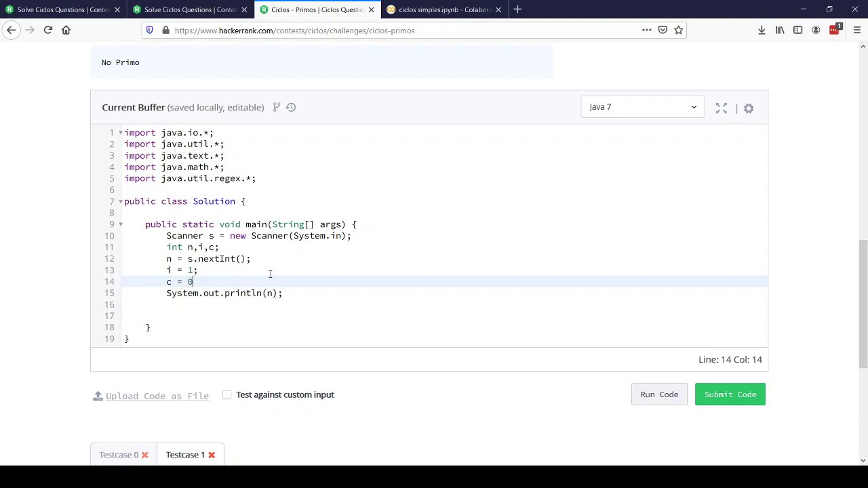
Task: Open the library bookshelf icon
Action: (780, 30)
